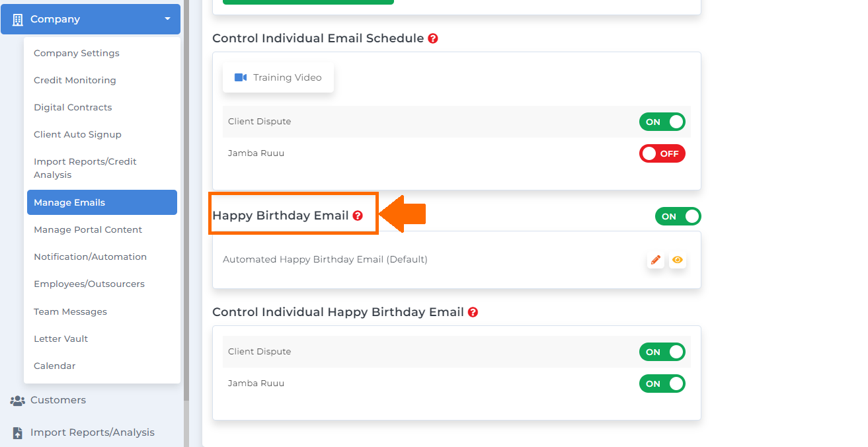This screenshot has height=447, width=868.
Task: Open Company Settings menu item
Action: [77, 53]
